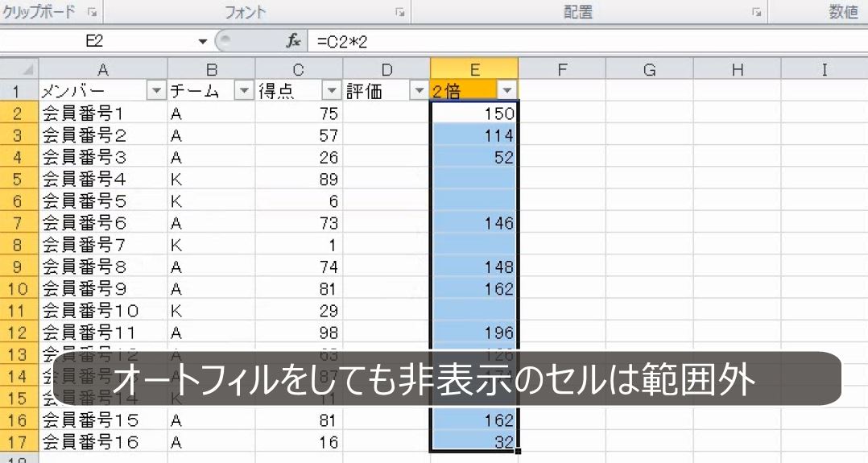
Task: Select column H header
Action: click(x=737, y=69)
